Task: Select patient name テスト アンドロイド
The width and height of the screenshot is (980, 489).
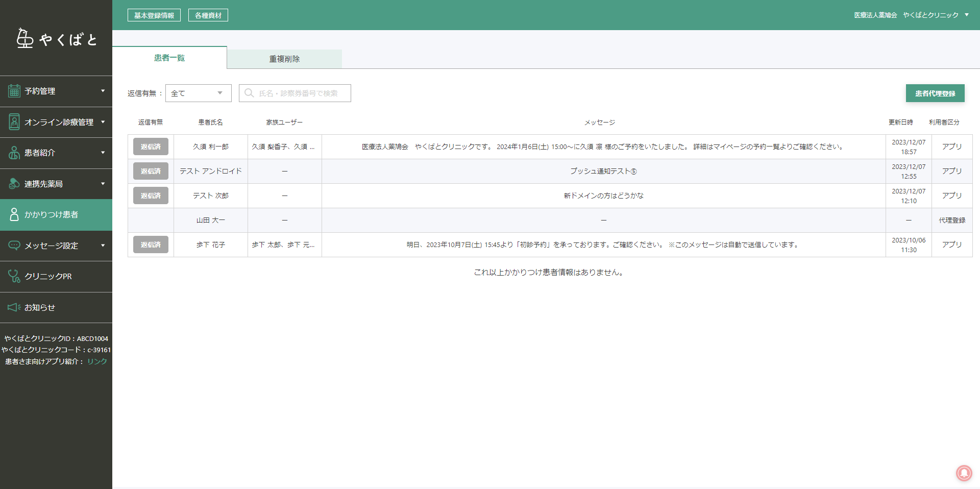Action: (x=211, y=171)
